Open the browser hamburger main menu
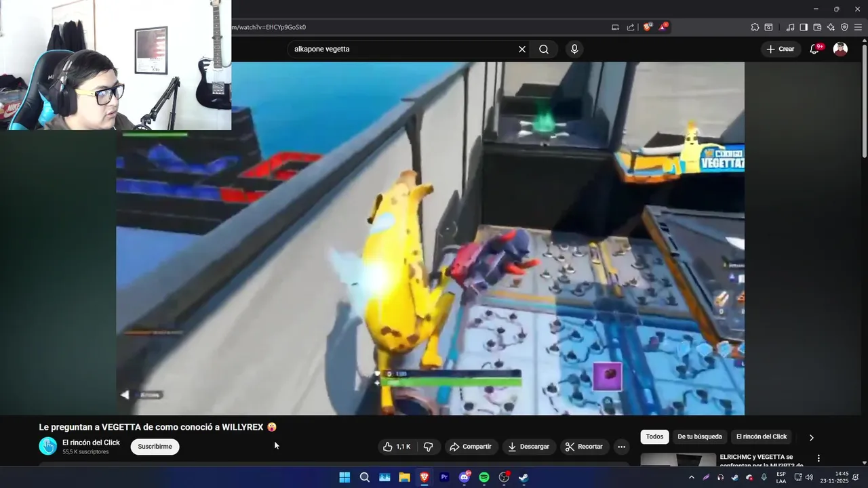The image size is (868, 488). 858,27
